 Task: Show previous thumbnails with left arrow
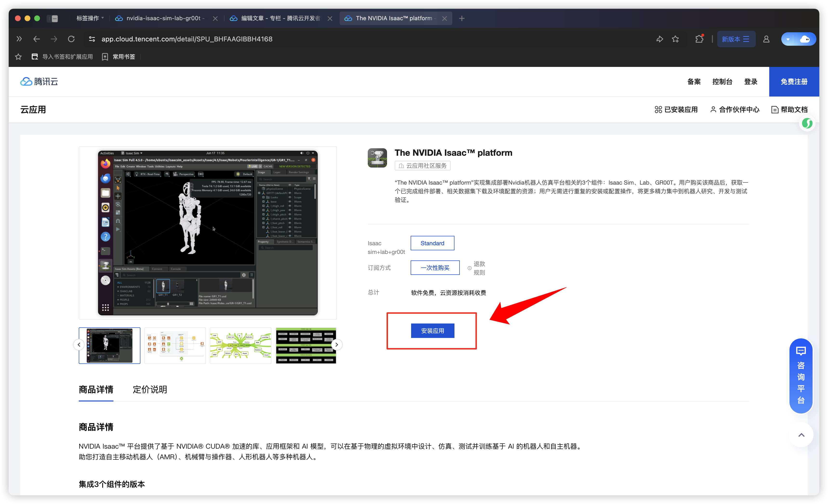tap(79, 344)
